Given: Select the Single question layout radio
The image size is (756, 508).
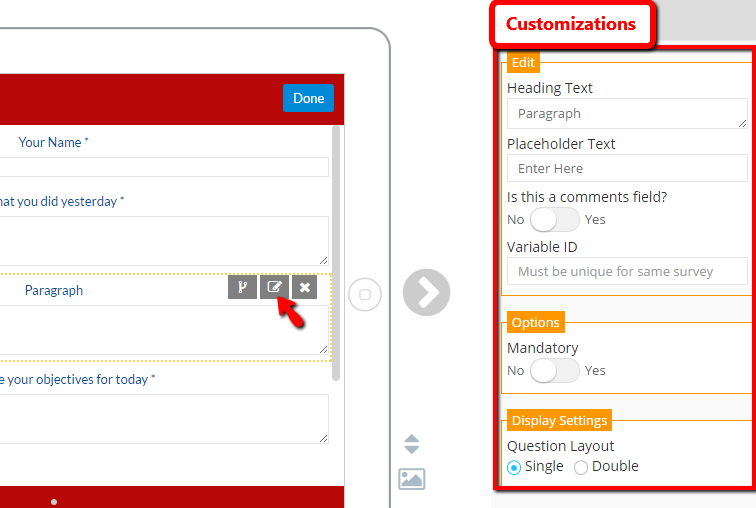Looking at the screenshot, I should click(514, 467).
